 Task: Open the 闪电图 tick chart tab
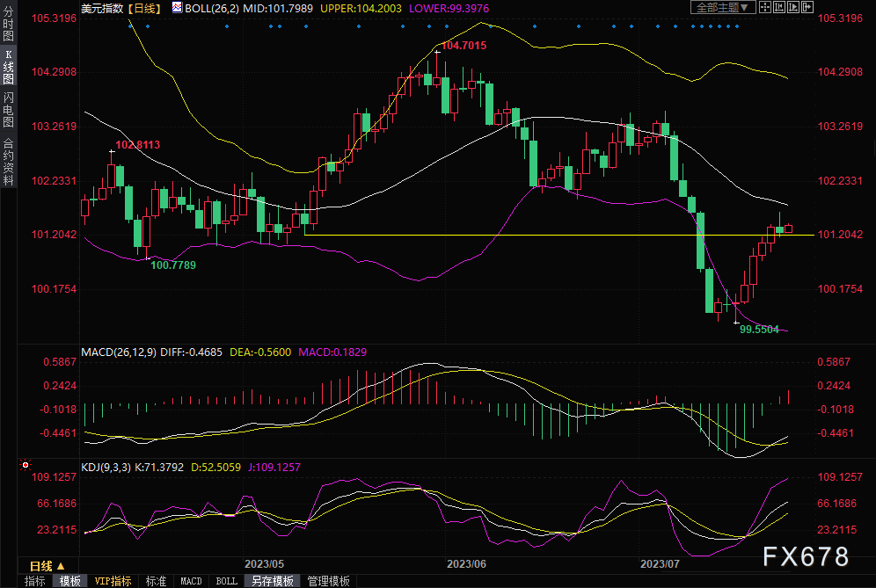[x=8, y=110]
